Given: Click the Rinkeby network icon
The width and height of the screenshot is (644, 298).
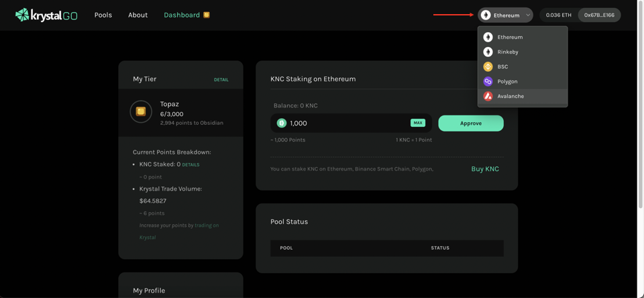Looking at the screenshot, I should pyautogui.click(x=488, y=52).
